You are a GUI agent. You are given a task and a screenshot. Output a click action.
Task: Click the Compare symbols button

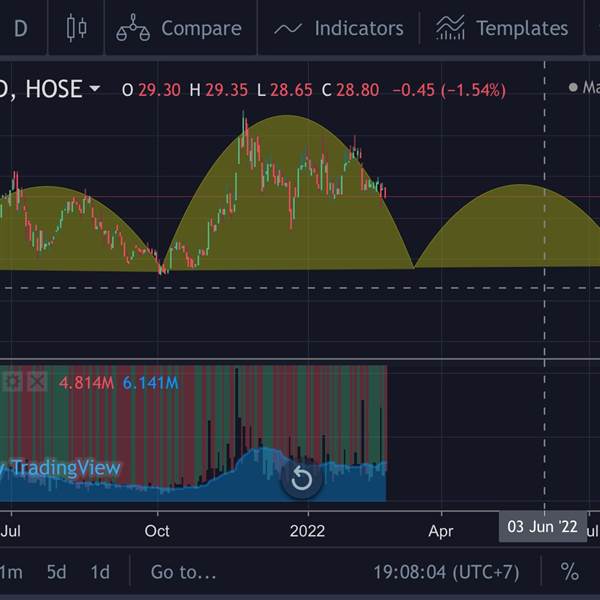(179, 28)
